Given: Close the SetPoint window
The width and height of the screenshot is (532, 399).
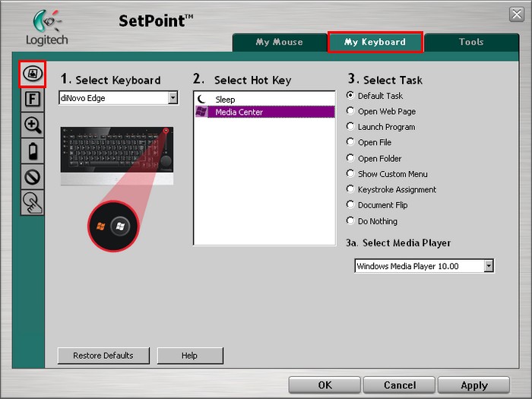Looking at the screenshot, I should pos(517,14).
